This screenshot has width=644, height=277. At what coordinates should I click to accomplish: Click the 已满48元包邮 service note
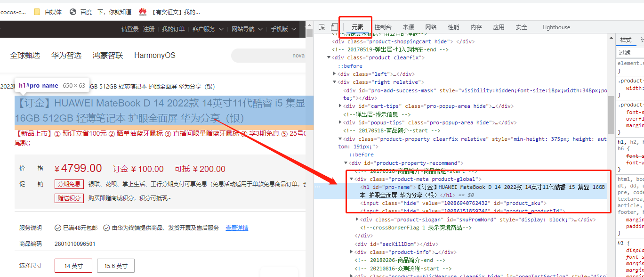click(x=76, y=228)
